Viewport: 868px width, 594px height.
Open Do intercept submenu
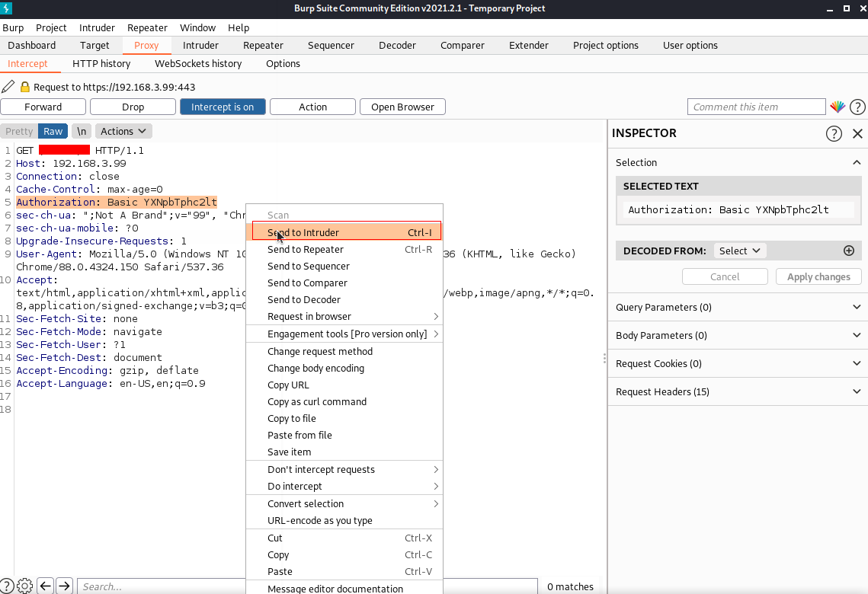pos(344,486)
